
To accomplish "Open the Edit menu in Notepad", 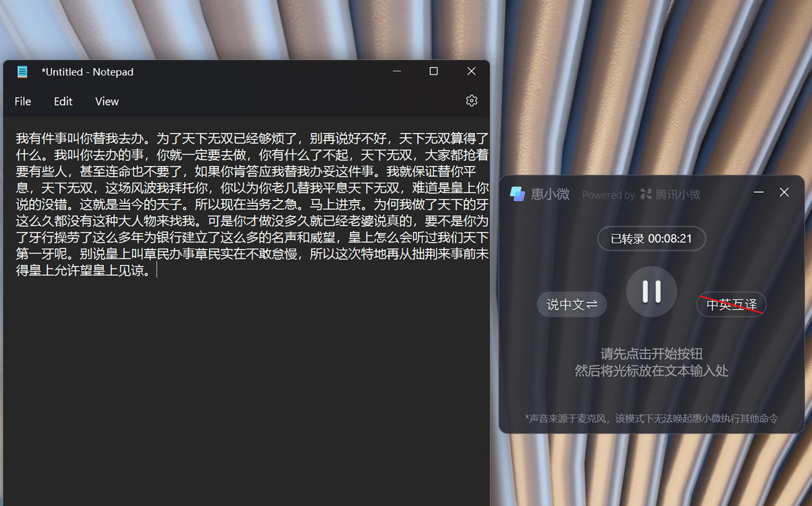I will click(63, 101).
